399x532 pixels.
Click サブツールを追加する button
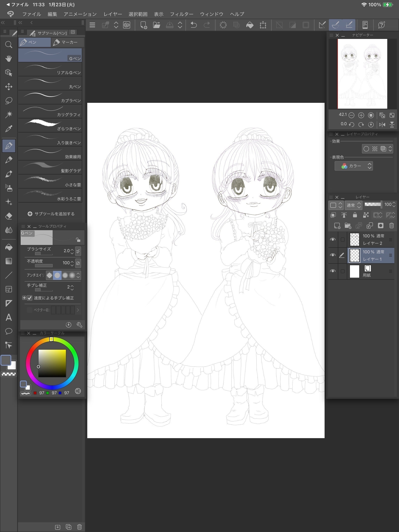[51, 214]
